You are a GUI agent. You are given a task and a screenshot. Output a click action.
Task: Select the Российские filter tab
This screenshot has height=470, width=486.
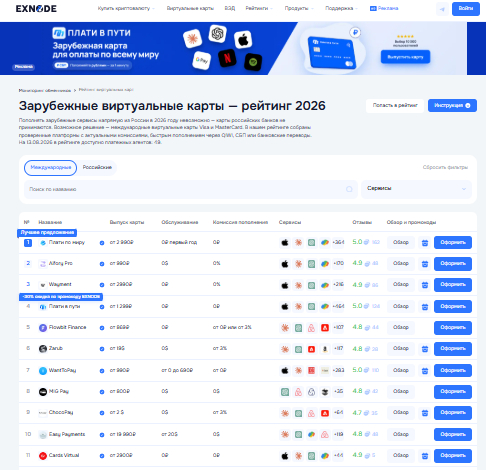(97, 167)
